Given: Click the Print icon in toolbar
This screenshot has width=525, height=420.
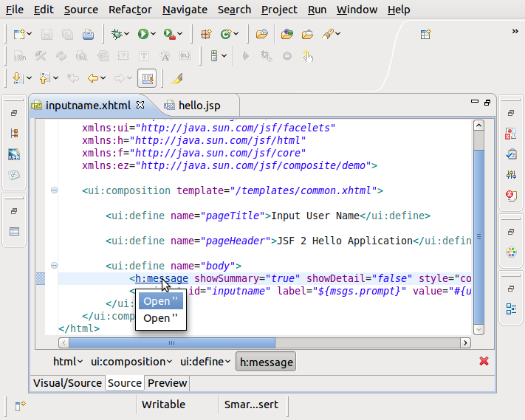Looking at the screenshot, I should point(88,34).
